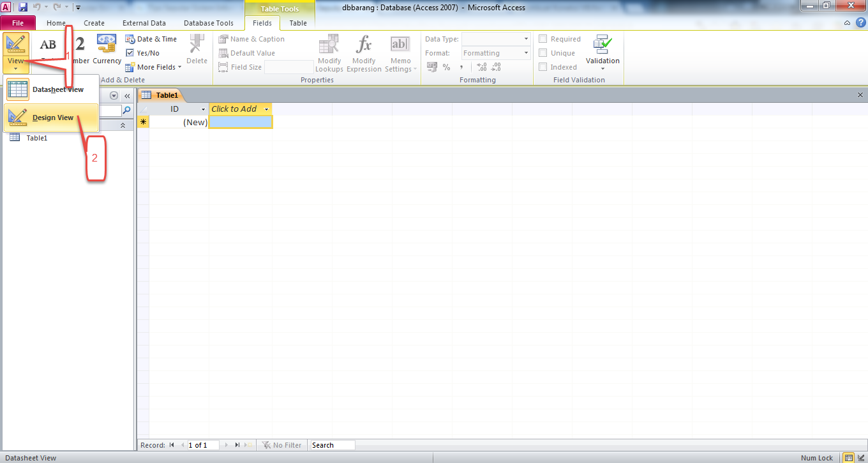Screen dimensions: 868x463
Task: Open the Database Tools tab
Action: (209, 23)
